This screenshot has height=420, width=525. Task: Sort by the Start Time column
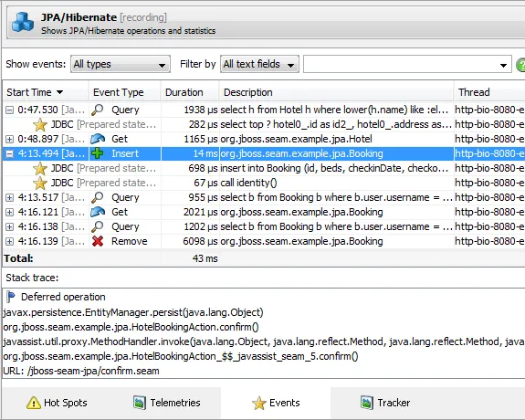click(46, 92)
